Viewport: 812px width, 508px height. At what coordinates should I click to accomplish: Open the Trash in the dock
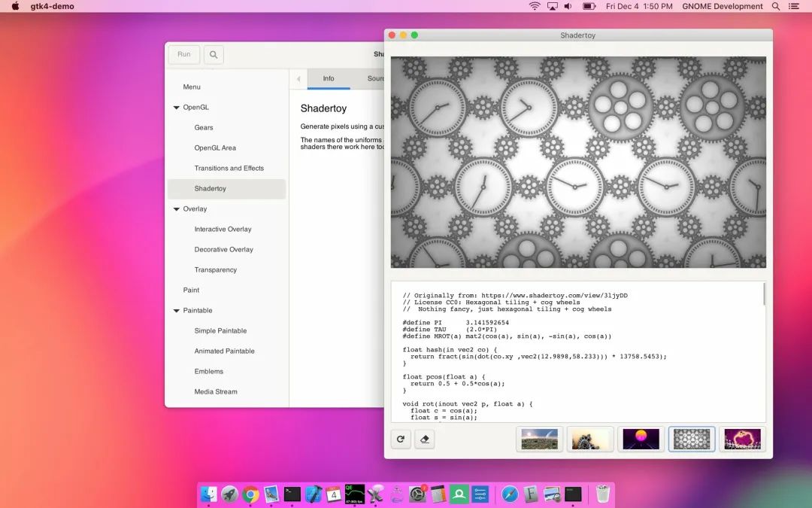603,494
